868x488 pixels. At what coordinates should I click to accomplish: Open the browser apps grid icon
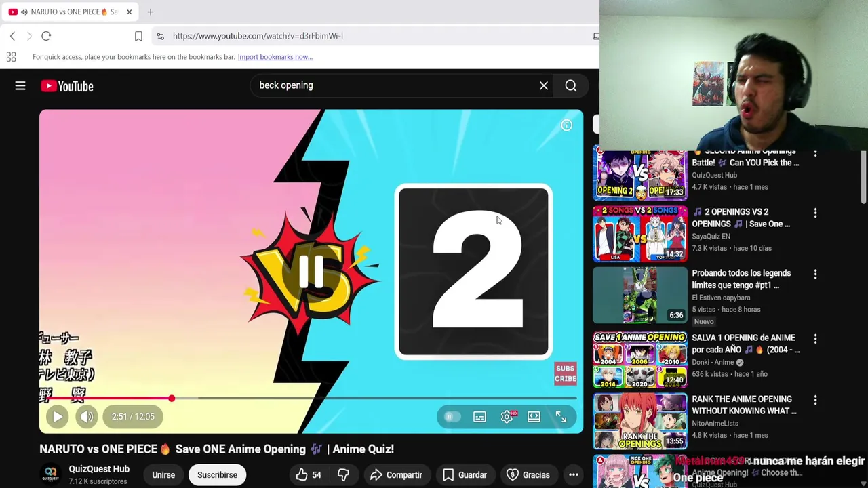coord(11,57)
